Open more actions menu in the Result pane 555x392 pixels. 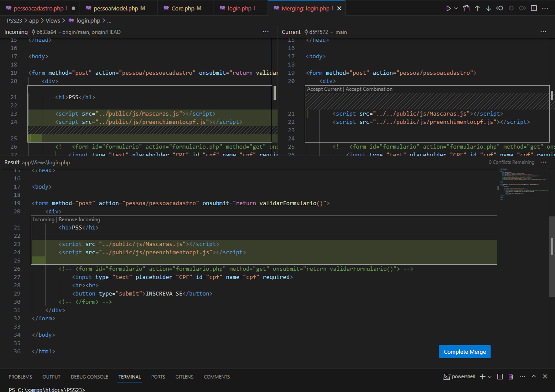543,162
